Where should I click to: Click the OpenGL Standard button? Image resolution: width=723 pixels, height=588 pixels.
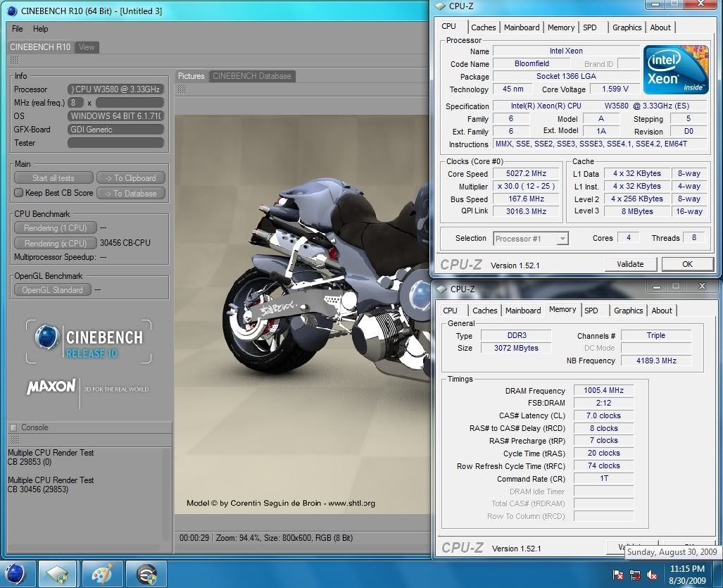(53, 289)
